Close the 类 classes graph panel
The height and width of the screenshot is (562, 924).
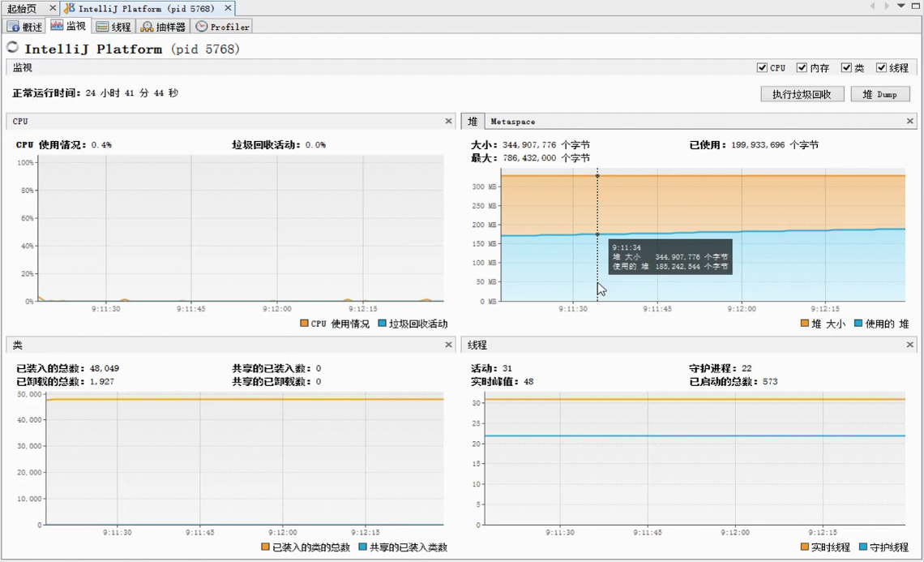point(448,345)
